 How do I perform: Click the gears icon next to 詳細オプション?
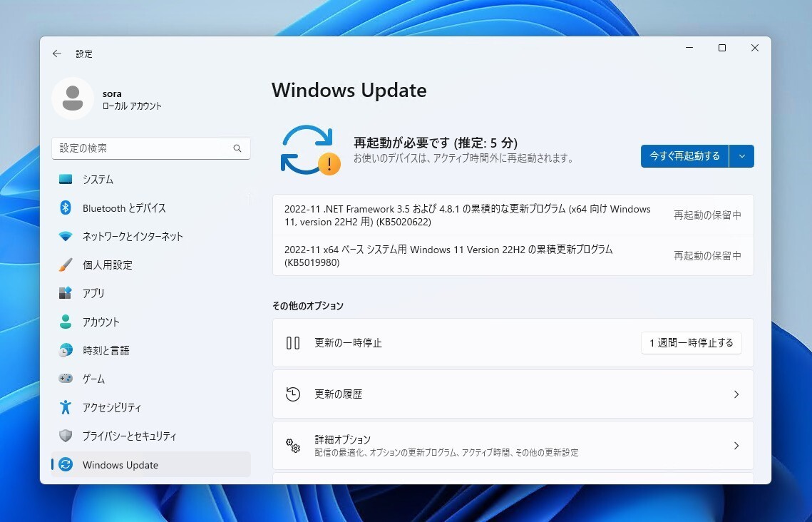(293, 446)
